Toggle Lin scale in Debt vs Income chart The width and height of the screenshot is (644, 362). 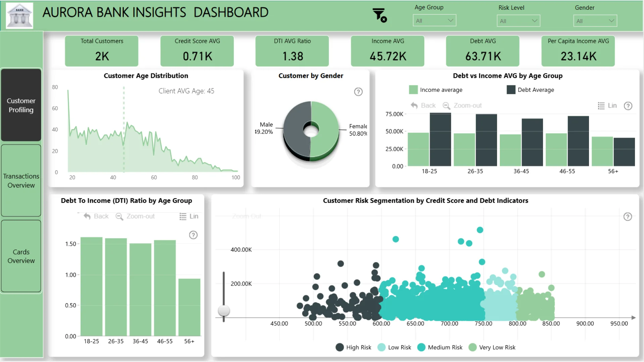[x=607, y=106]
